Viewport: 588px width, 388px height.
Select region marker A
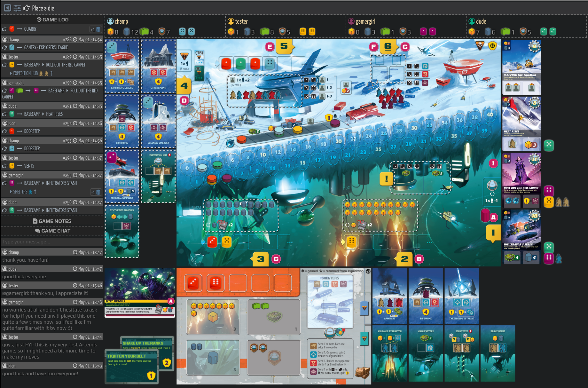[x=493, y=218]
